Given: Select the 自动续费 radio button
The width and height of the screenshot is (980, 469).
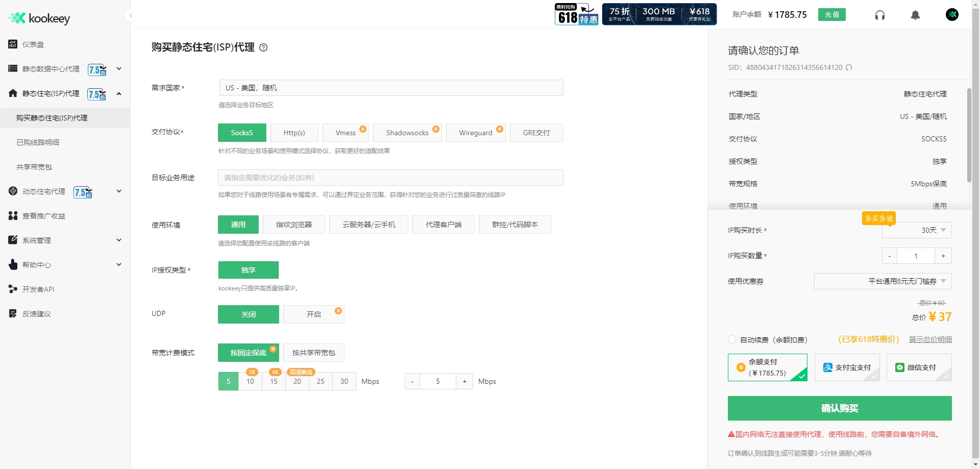Looking at the screenshot, I should point(731,339).
